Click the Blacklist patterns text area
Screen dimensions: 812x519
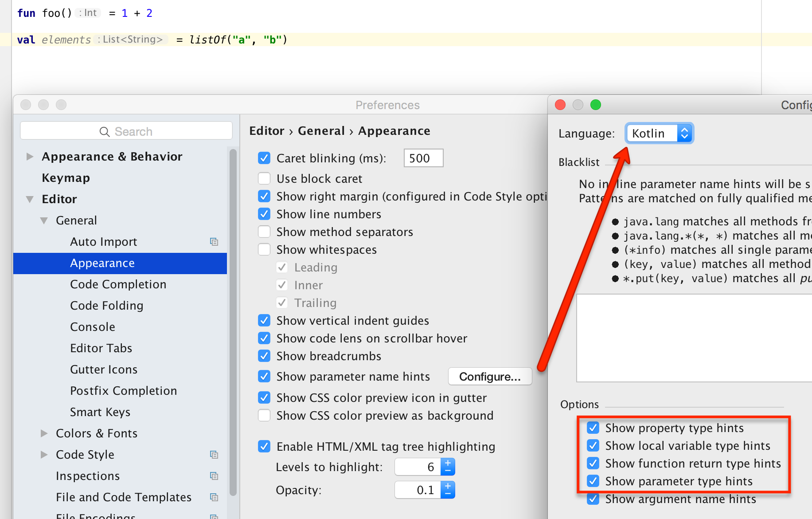[694, 338]
